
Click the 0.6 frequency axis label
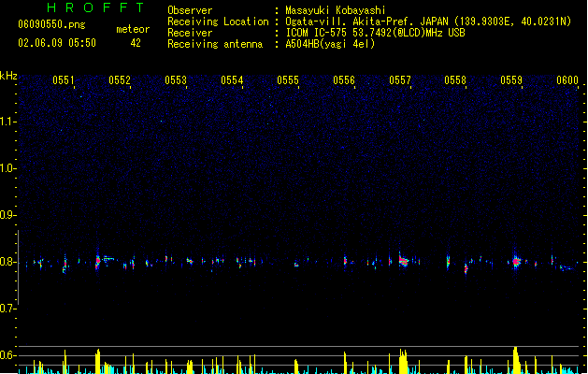(8, 355)
